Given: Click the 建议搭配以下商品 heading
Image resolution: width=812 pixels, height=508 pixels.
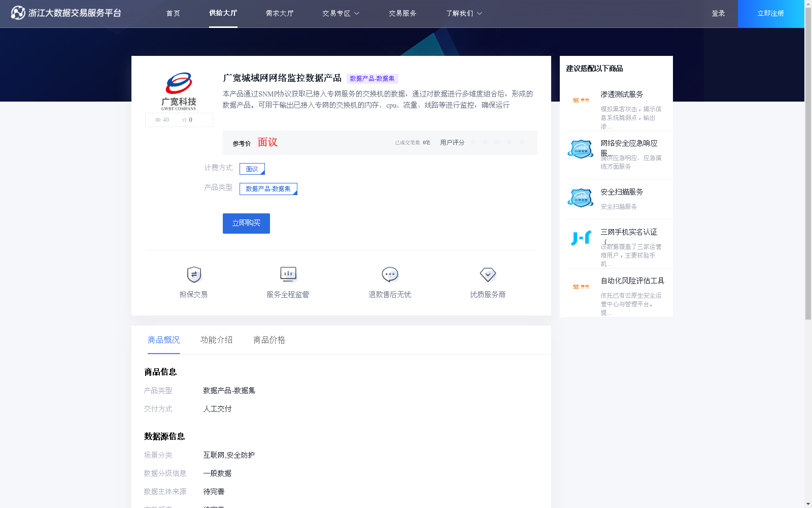Looking at the screenshot, I should pos(594,69).
